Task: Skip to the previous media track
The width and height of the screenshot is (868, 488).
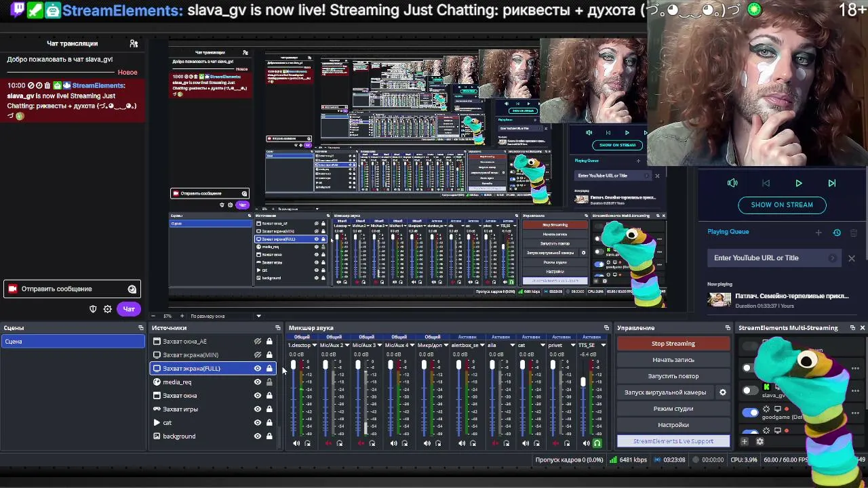Action: tap(766, 183)
